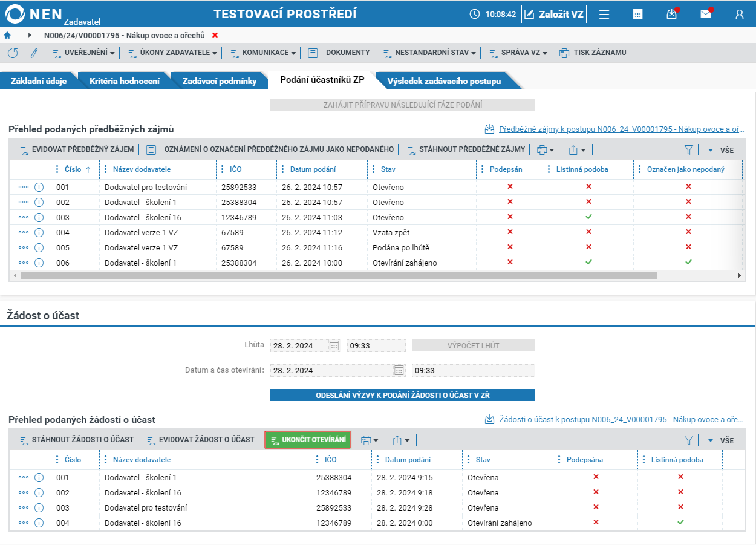Open print dropdown in requests toolbar

pyautogui.click(x=369, y=440)
